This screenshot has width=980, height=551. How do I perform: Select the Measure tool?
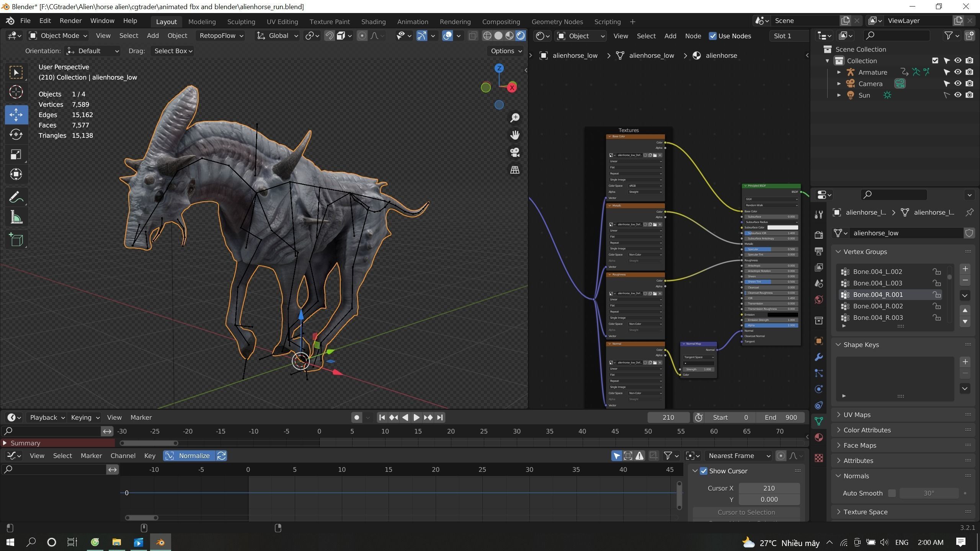[x=16, y=218]
